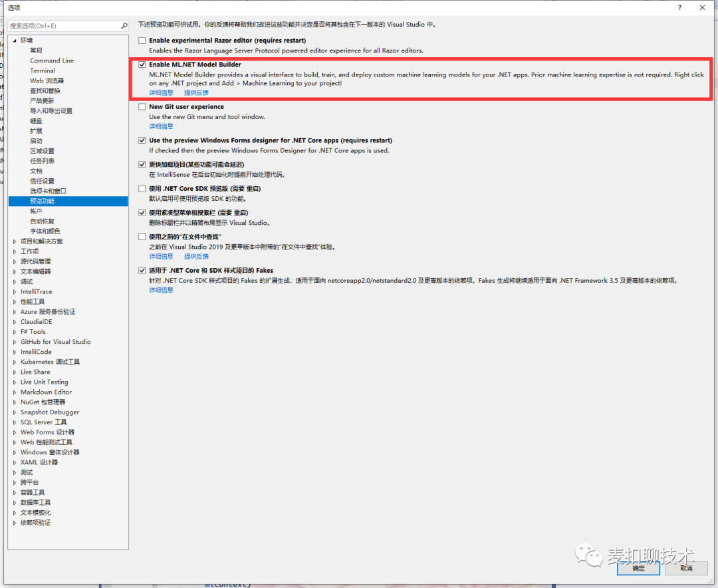718x588 pixels.
Task: Select 常规 under 环境
Action: (36, 51)
